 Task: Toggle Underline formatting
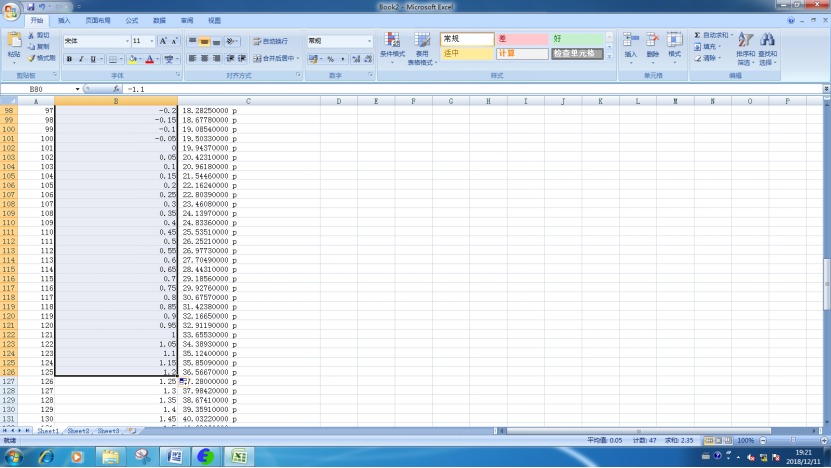[x=93, y=59]
